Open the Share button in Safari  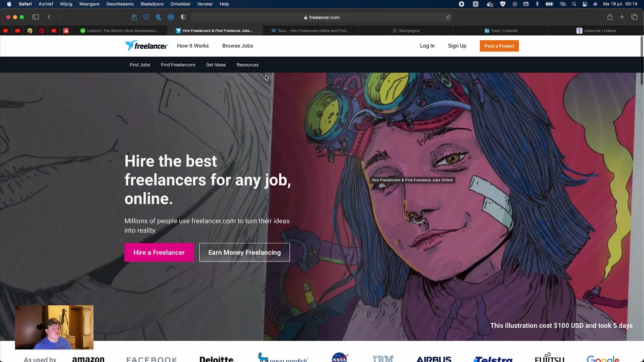tap(610, 17)
